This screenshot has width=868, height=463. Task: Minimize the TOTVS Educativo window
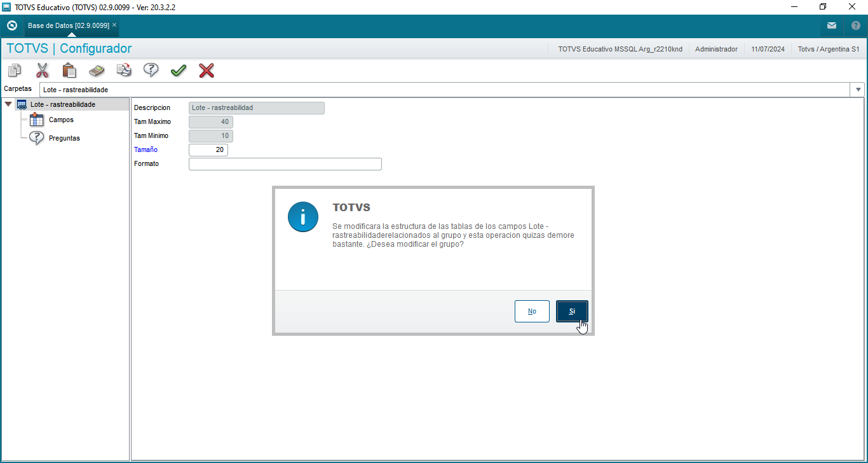pyautogui.click(x=794, y=7)
